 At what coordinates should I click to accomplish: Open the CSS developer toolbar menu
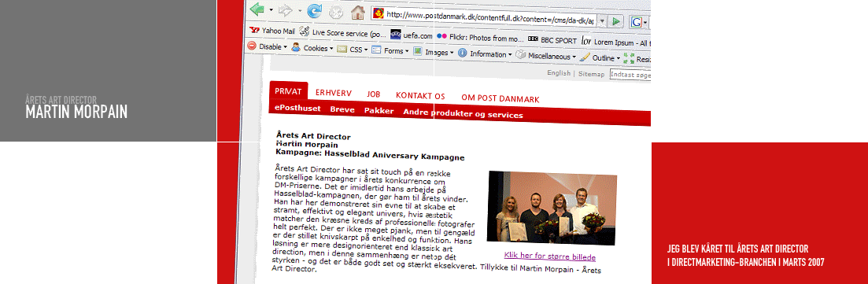pyautogui.click(x=352, y=50)
